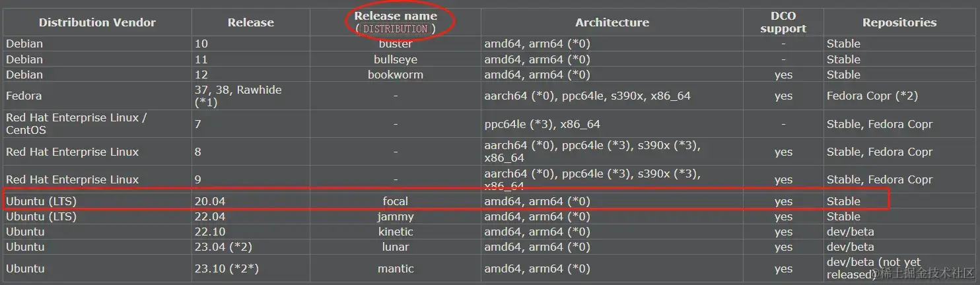Click the "Ubuntu" vendor cell in kinetic row
Screen dimensions: 980x285
point(97,232)
